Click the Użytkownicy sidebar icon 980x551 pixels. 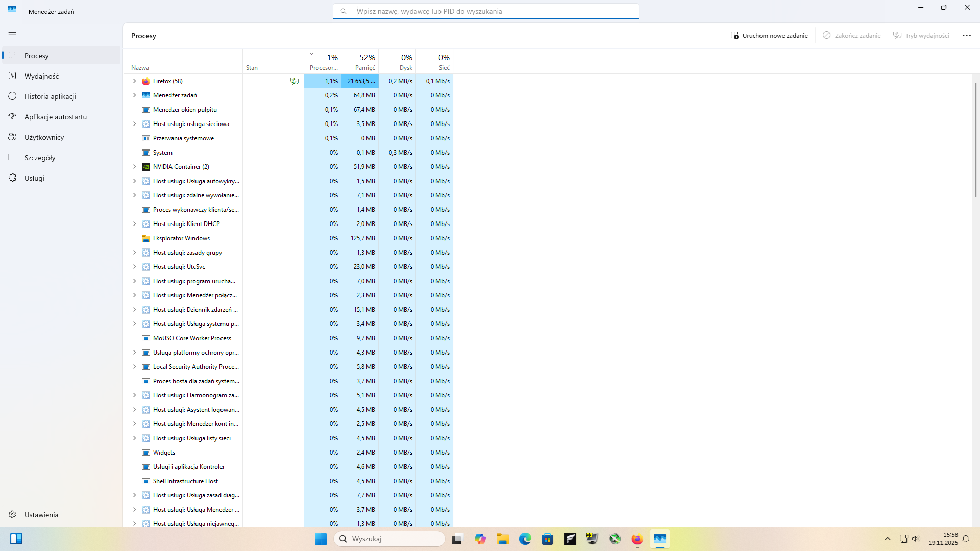(12, 137)
